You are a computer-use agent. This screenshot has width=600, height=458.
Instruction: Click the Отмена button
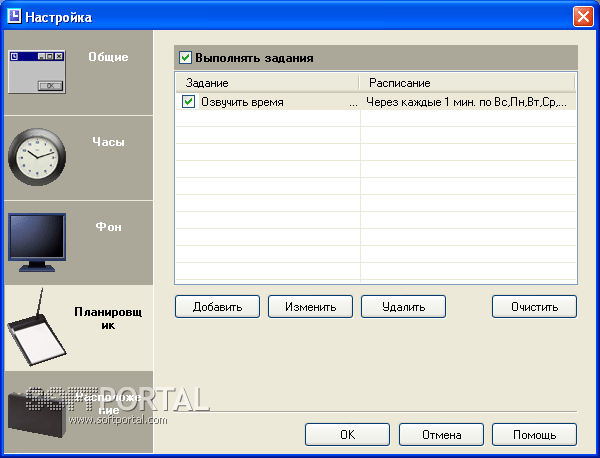tap(441, 435)
